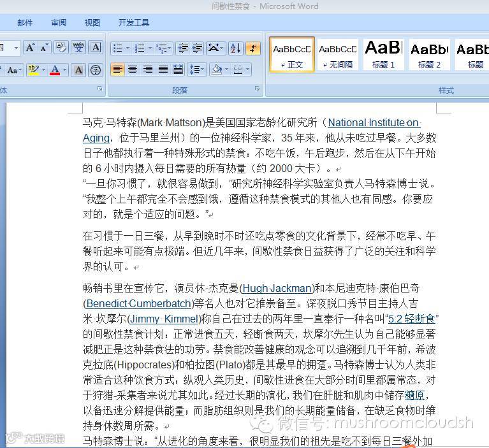The height and width of the screenshot is (448, 489).
Task: Click the text "Mark Mattson"
Action: [x=170, y=123]
